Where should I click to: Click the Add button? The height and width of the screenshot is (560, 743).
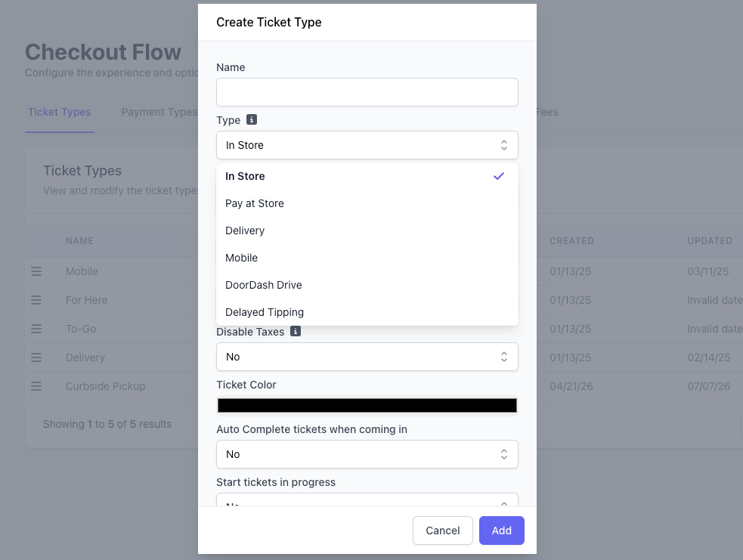tap(502, 531)
